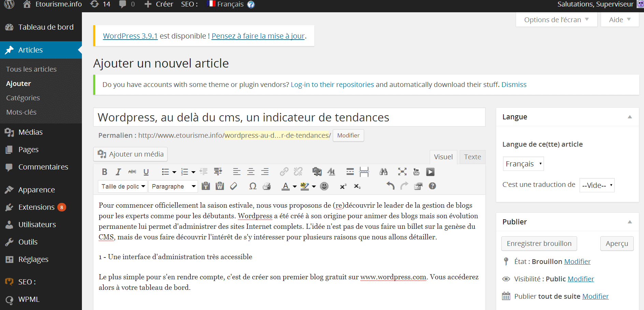Align text to the right

tap(265, 172)
